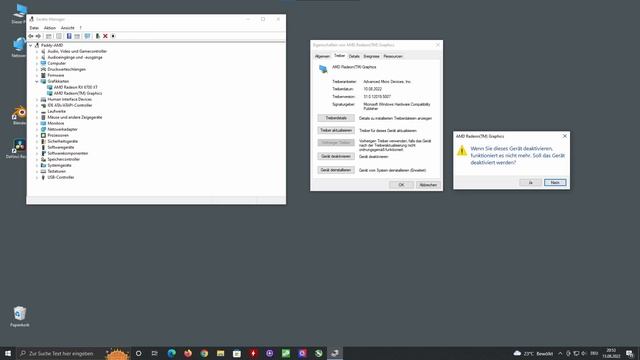Screen dimensions: 640x360
Task: Click Nein in the warning dialog
Action: click(x=555, y=182)
